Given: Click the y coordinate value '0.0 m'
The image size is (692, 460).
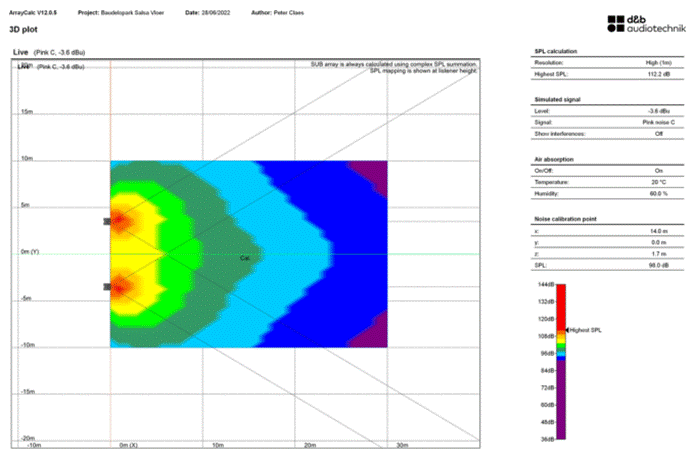Looking at the screenshot, I should [x=658, y=243].
